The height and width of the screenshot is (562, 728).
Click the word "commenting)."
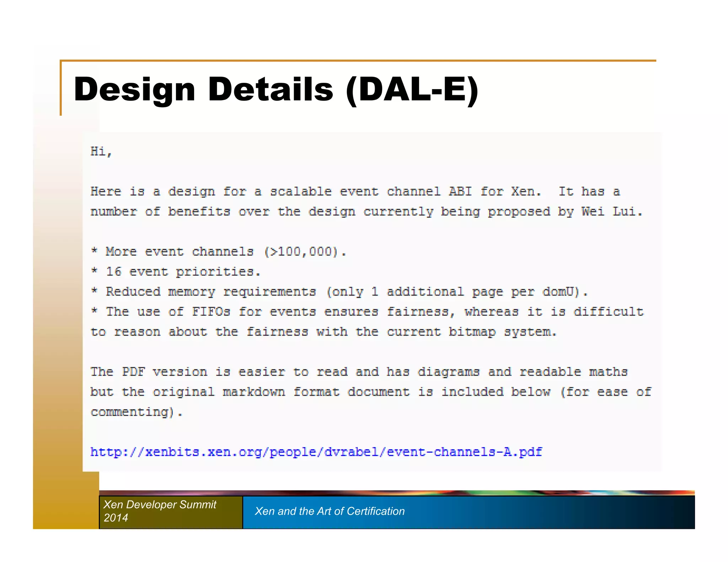[x=136, y=412]
